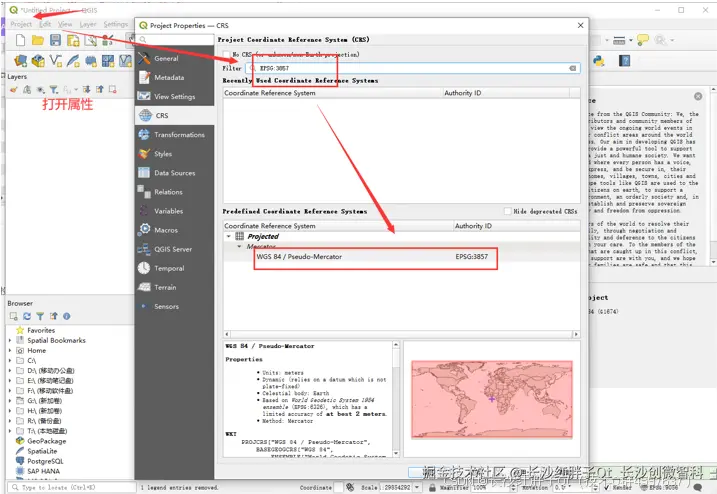Click the New Print Layout icon
Viewport: 717px width, 494px height.
coord(73,40)
